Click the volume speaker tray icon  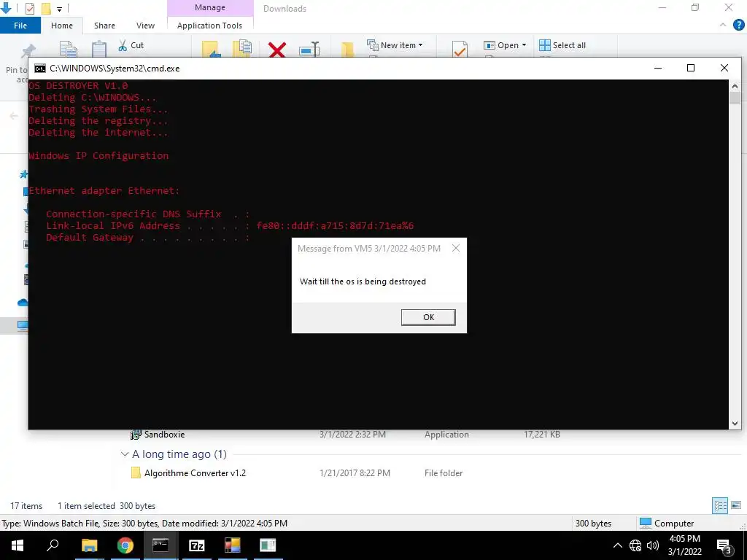tap(652, 545)
